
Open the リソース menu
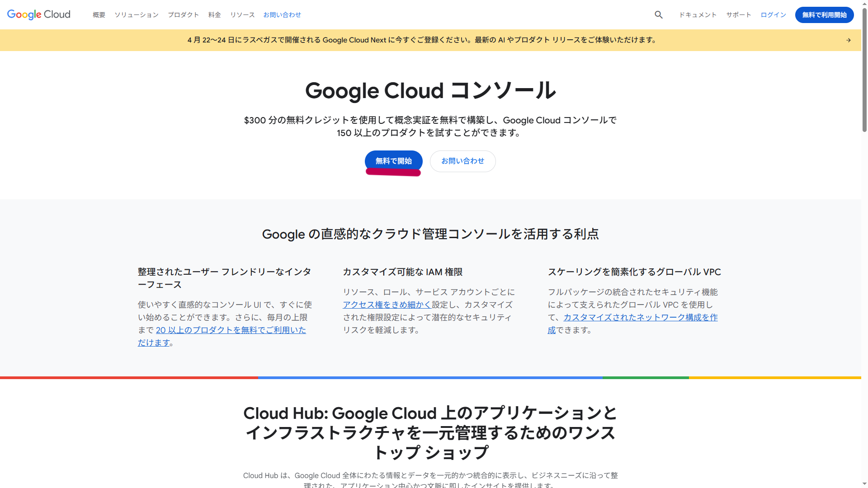coord(242,15)
